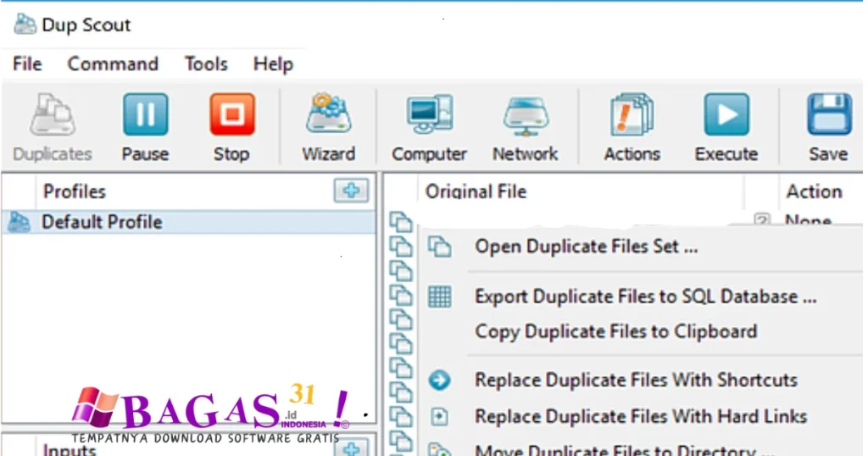868x456 pixels.
Task: Click the Hard Links menu icon
Action: tap(440, 416)
